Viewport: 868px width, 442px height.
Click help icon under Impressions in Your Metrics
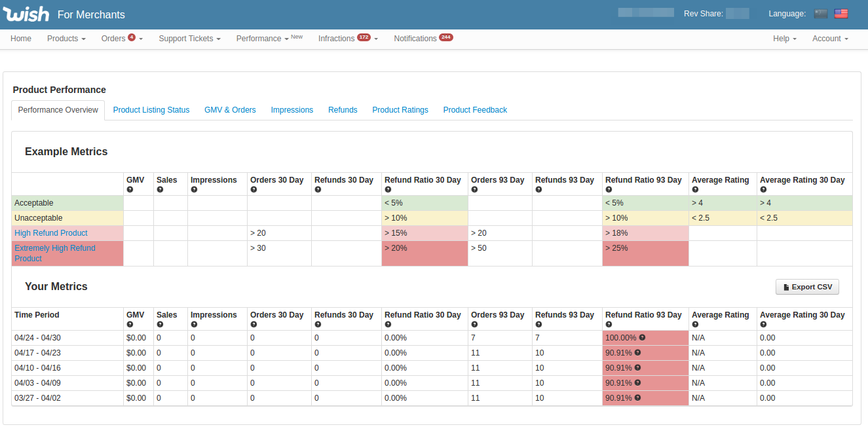(194, 325)
